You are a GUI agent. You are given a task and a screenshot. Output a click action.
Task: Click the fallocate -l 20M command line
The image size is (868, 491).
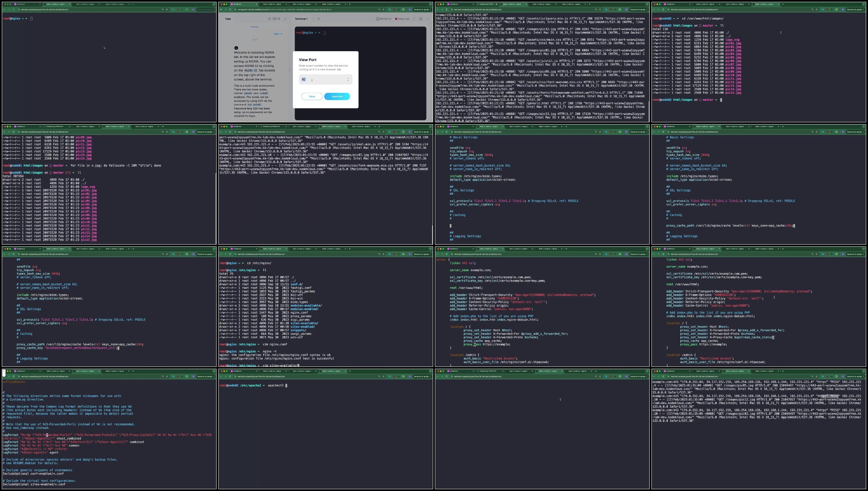coord(116,166)
